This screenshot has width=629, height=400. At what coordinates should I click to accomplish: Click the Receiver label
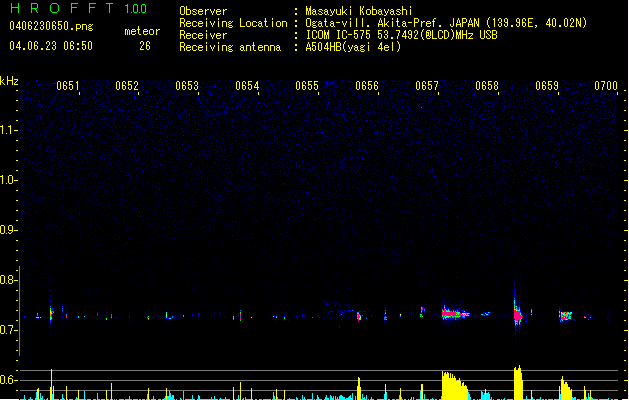203,35
